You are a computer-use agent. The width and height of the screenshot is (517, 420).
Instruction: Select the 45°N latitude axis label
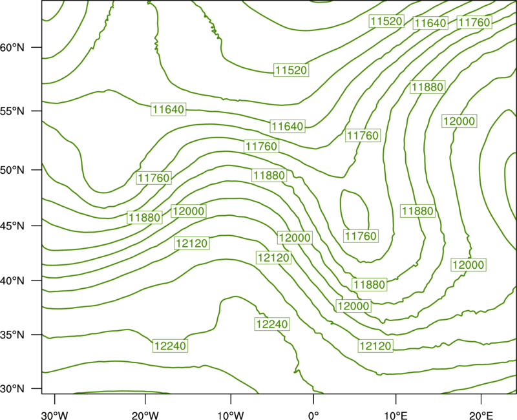click(12, 226)
